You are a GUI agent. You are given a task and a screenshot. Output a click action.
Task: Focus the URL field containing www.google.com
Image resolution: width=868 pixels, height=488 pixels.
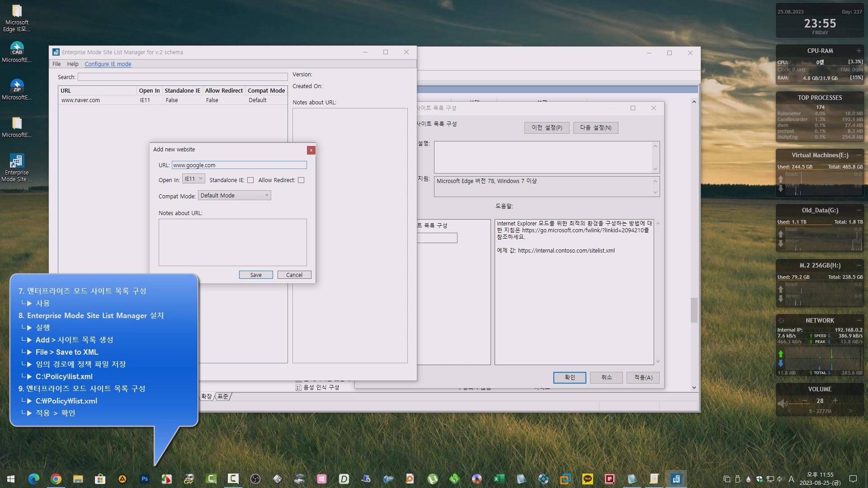click(x=239, y=165)
